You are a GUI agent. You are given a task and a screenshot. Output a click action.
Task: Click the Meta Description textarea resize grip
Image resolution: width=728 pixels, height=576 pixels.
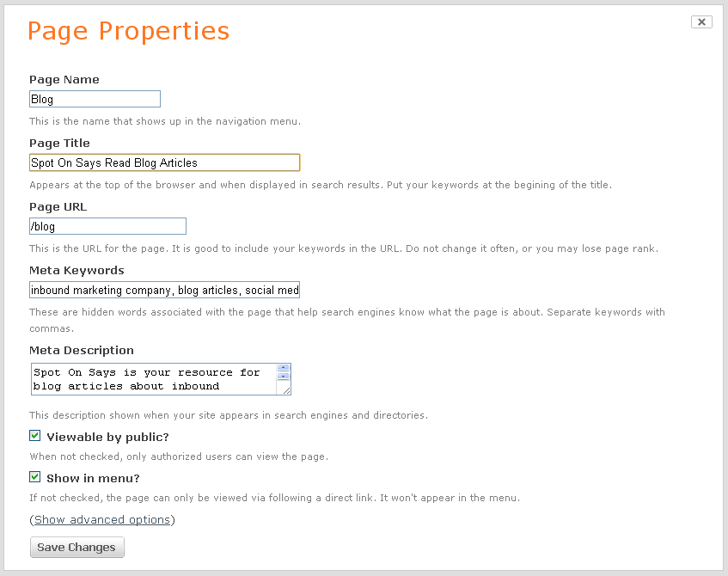click(286, 390)
